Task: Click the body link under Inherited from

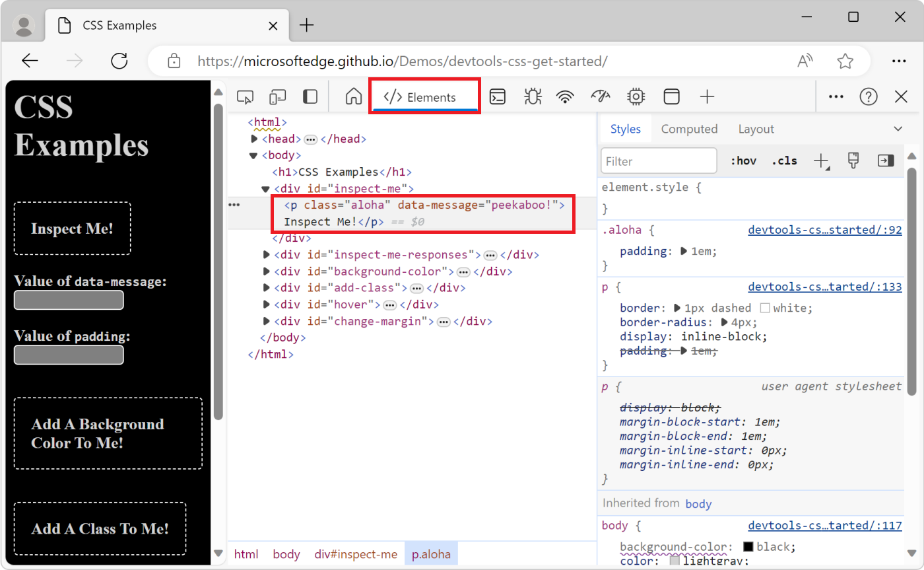Action: [698, 503]
